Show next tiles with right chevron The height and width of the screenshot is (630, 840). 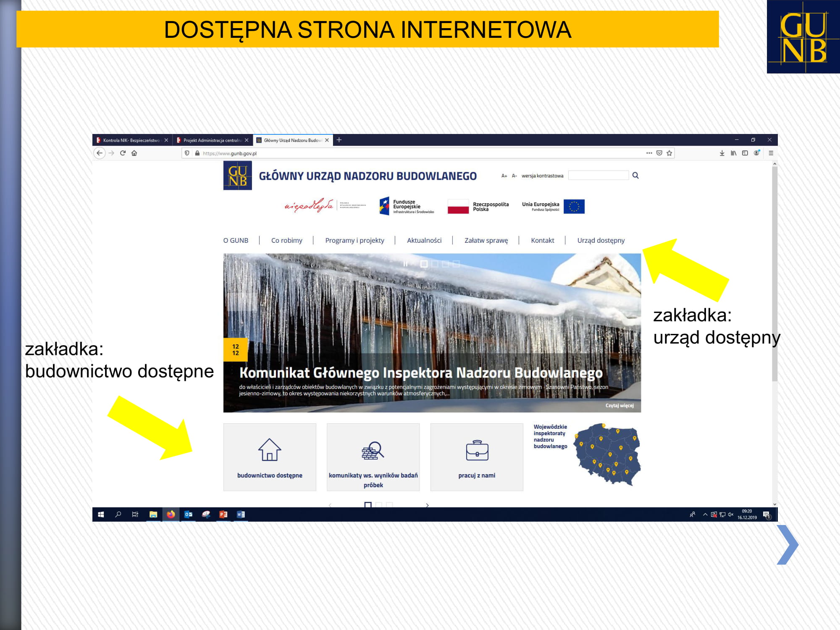coord(428,505)
